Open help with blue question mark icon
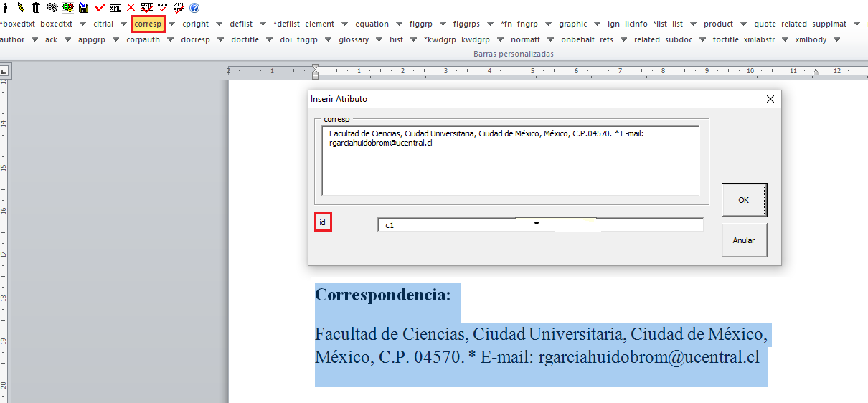The width and height of the screenshot is (868, 403). click(x=194, y=7)
